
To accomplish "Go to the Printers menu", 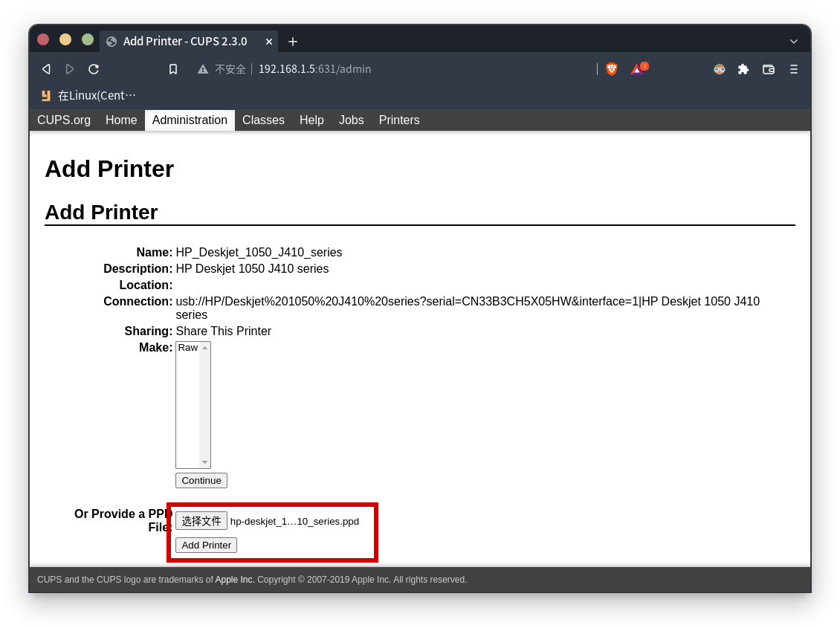I will point(399,120).
